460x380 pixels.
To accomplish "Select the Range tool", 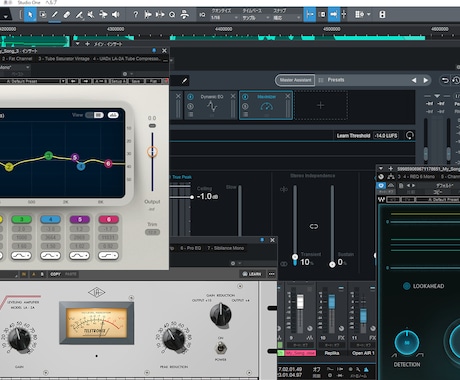I will pyautogui.click(x=43, y=15).
